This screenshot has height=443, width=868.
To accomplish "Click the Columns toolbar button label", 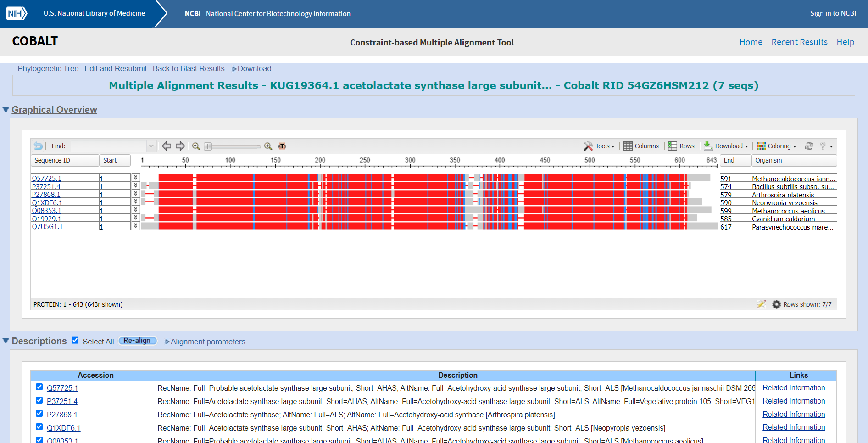I will click(x=647, y=146).
